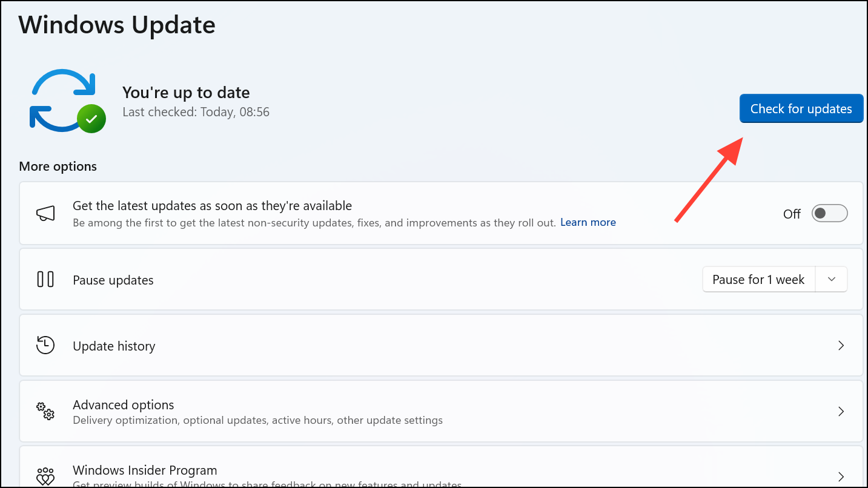Open Windows Insider Program chevron
Image resolution: width=868 pixels, height=488 pixels.
coord(841,476)
